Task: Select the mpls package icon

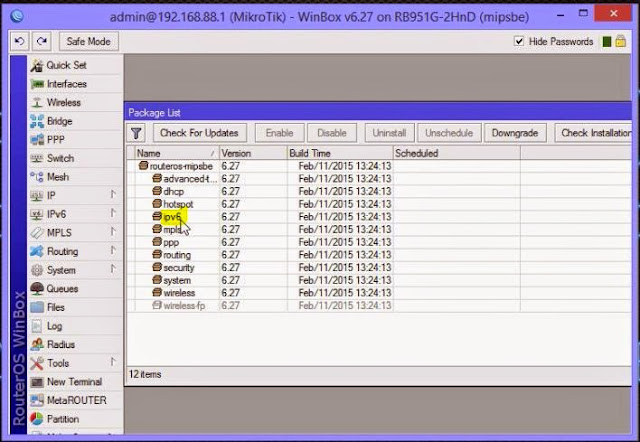Action: [x=157, y=229]
